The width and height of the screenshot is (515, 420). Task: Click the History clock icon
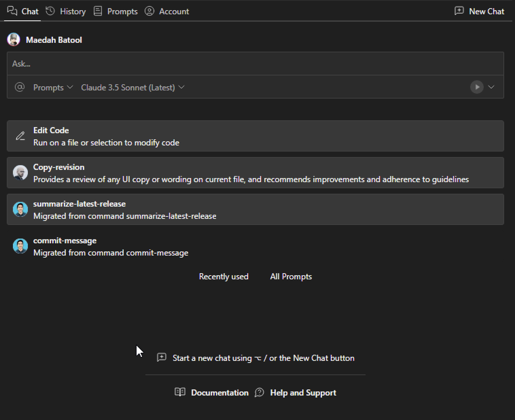(50, 11)
